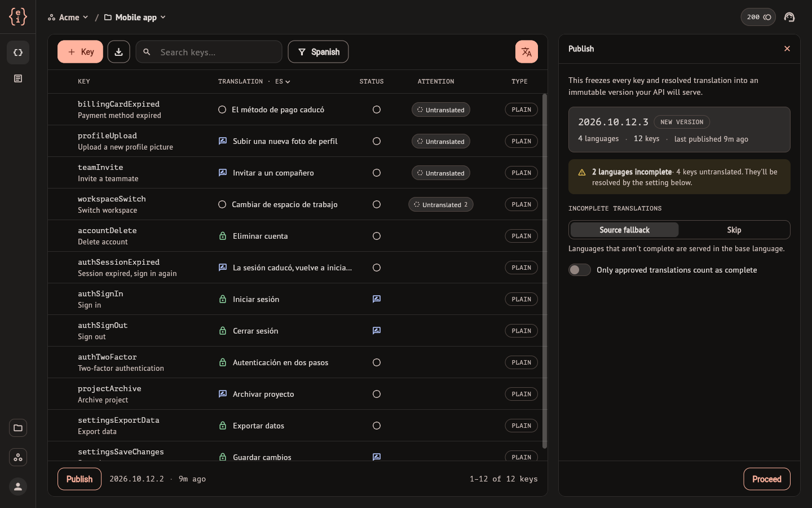Click the TYPE column header
The height and width of the screenshot is (508, 812).
point(519,81)
